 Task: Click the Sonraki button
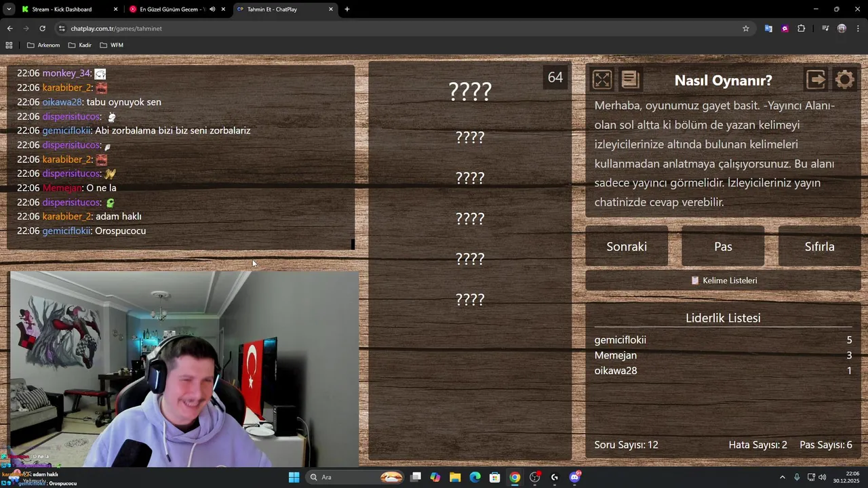(x=627, y=247)
